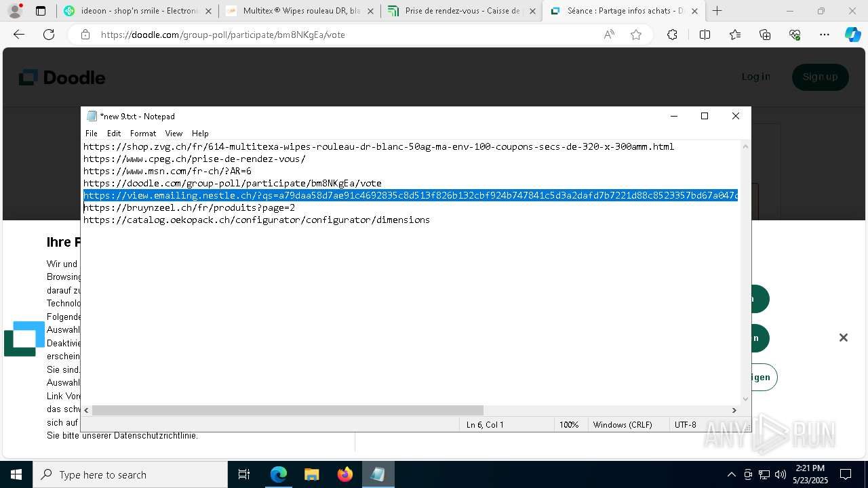Viewport: 868px width, 488px height.
Task: Click Windows (CRLF) status entry
Action: [623, 425]
